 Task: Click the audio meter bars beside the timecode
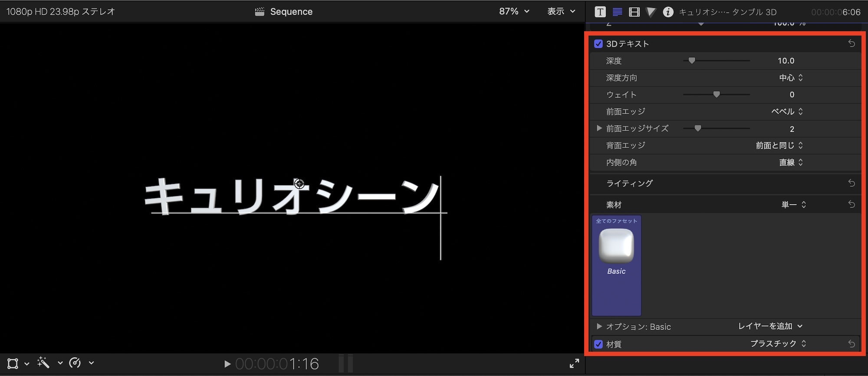point(346,363)
